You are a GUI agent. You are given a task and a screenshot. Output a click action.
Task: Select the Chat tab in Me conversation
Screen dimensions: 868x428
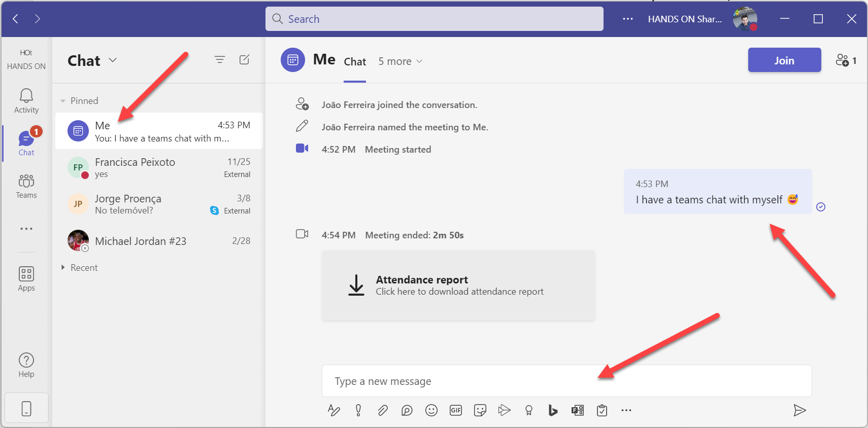(x=355, y=62)
